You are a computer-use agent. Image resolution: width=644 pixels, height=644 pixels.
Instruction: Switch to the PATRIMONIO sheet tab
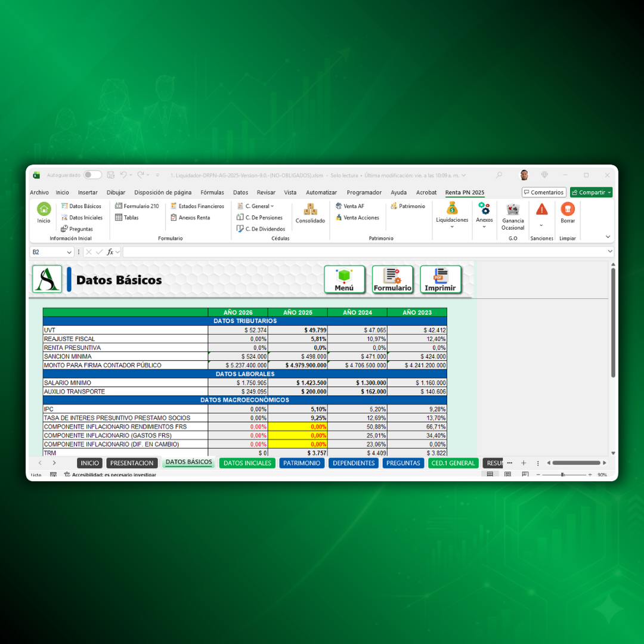click(x=301, y=463)
